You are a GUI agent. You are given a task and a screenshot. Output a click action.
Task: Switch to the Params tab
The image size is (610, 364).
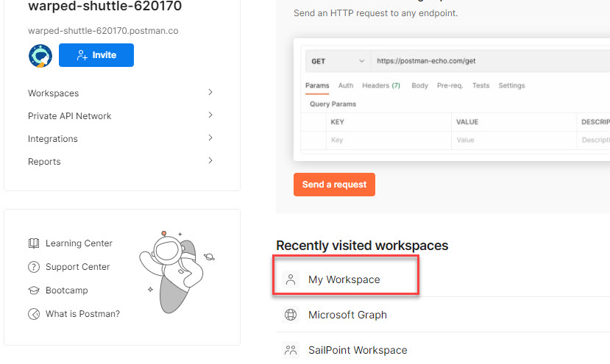(317, 85)
